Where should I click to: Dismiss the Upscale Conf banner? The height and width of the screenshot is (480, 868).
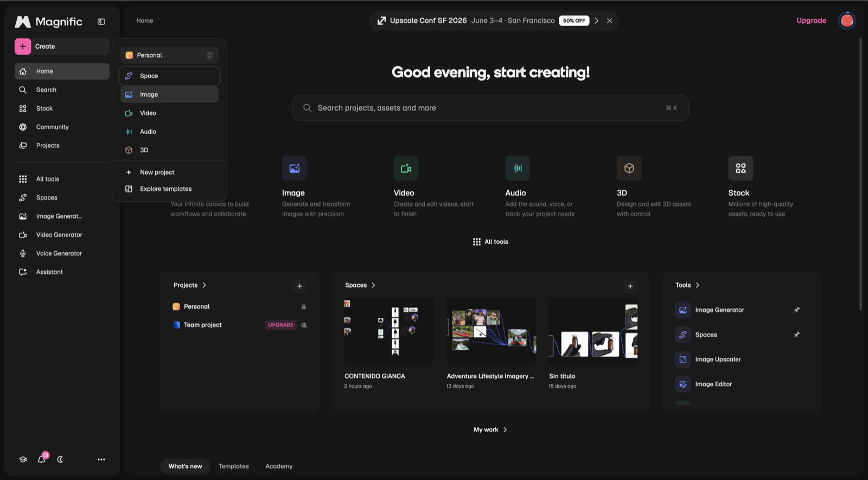click(x=610, y=21)
